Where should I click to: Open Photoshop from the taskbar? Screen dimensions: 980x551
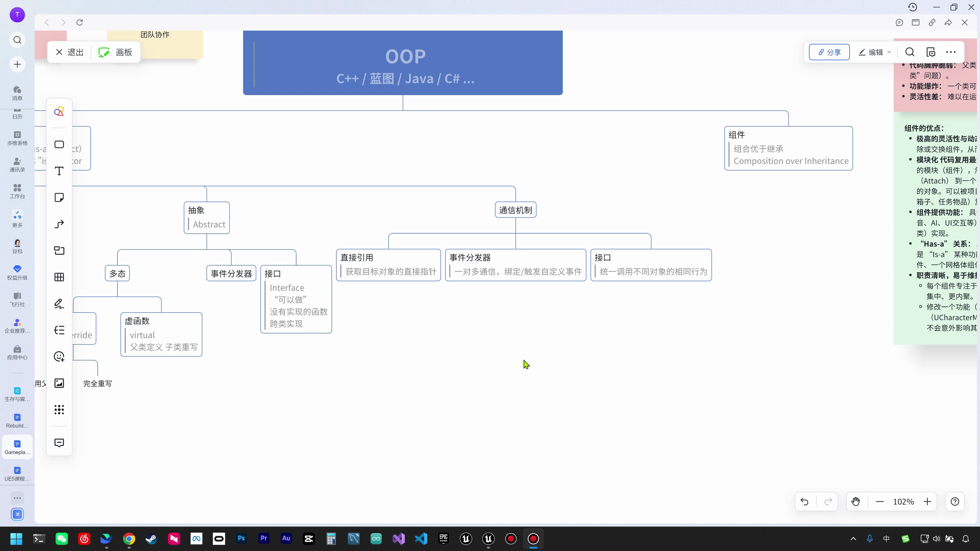[x=241, y=539]
